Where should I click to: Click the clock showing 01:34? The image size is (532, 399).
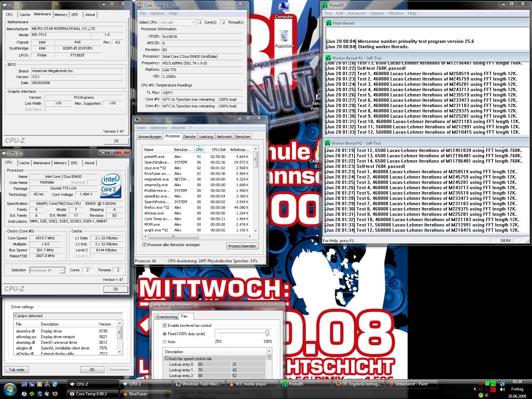tap(517, 382)
